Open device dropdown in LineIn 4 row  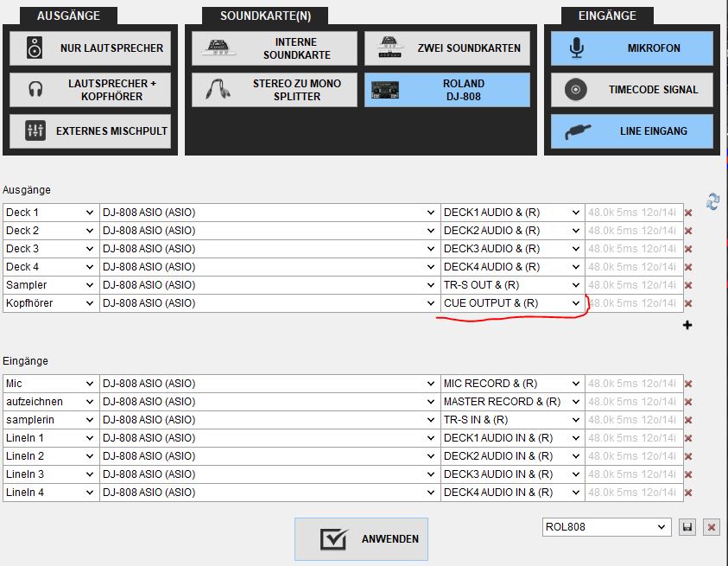click(x=269, y=492)
